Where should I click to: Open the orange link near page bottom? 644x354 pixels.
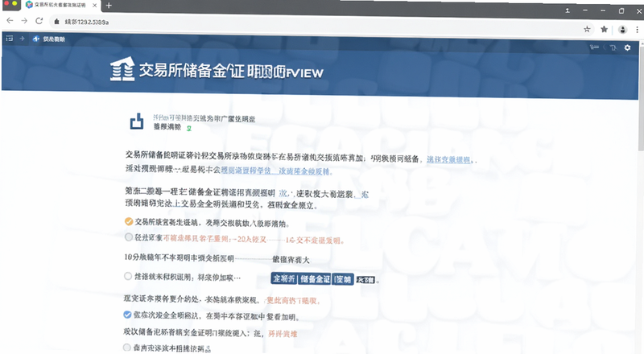tap(283, 334)
